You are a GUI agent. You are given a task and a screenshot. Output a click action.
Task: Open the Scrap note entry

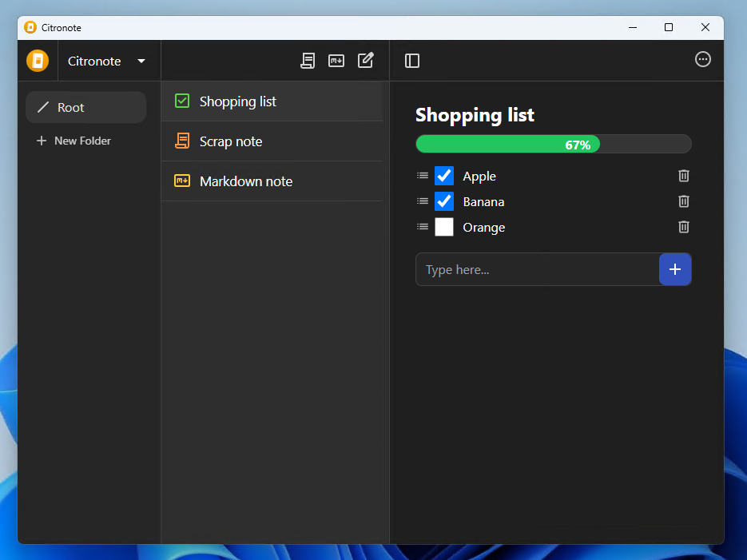click(x=272, y=141)
